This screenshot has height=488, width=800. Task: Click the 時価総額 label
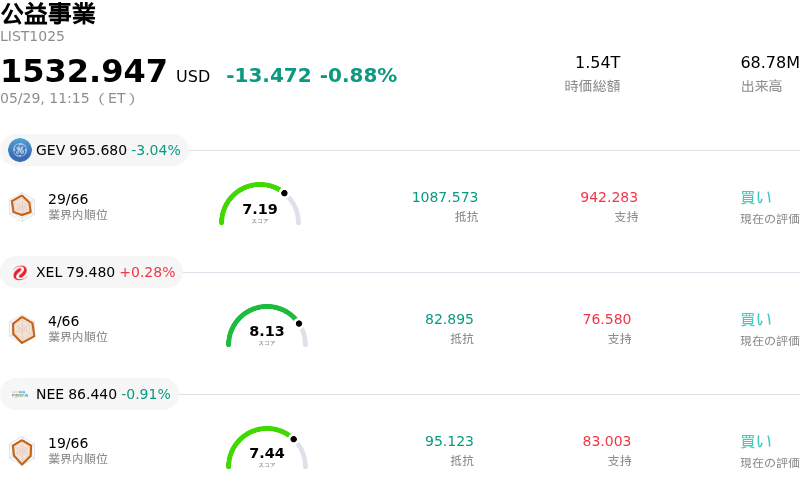tap(592, 86)
